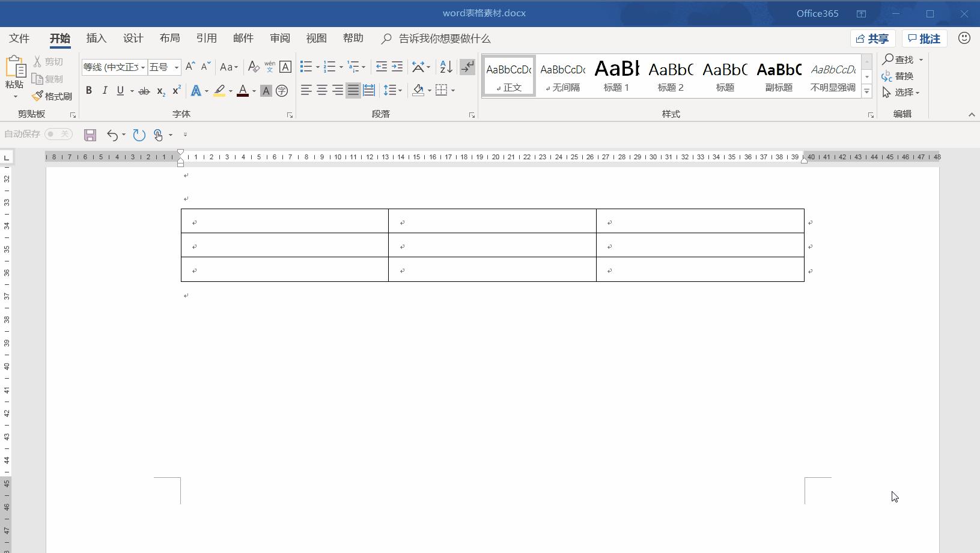Click the Bold formatting icon

click(89, 91)
